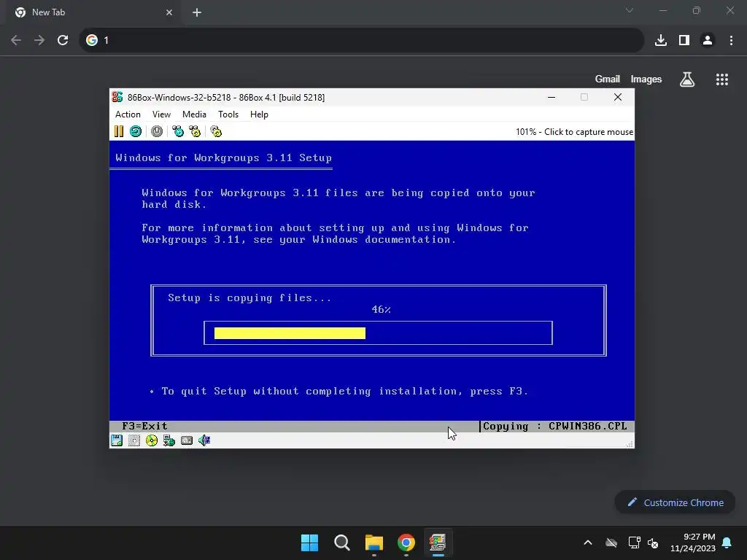Open Google apps grid
The width and height of the screenshot is (747, 560).
click(x=722, y=79)
